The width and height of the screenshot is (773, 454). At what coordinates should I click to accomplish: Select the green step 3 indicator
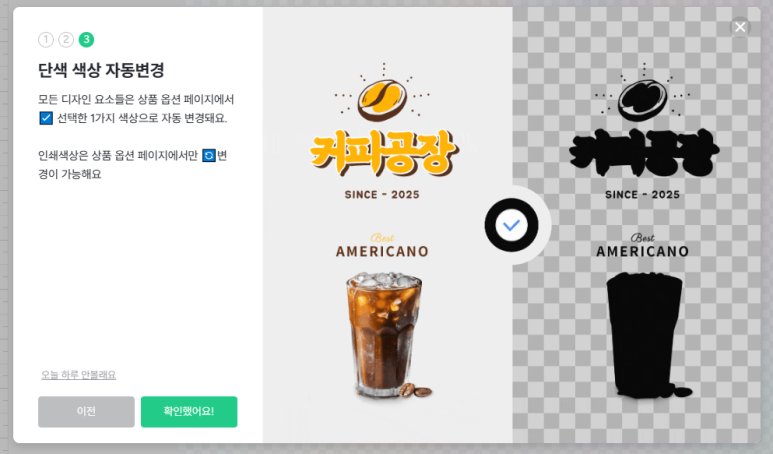[86, 39]
